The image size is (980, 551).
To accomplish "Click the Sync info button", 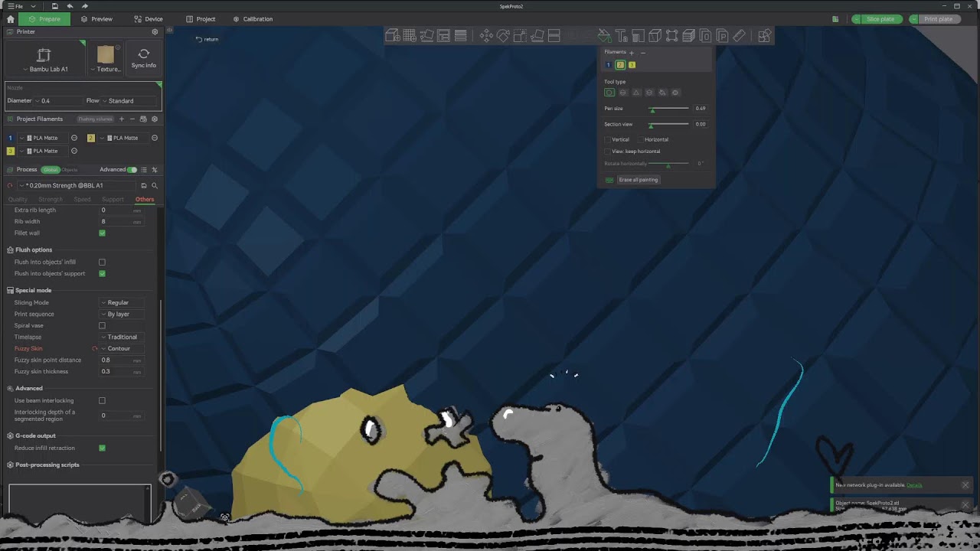I will point(143,58).
